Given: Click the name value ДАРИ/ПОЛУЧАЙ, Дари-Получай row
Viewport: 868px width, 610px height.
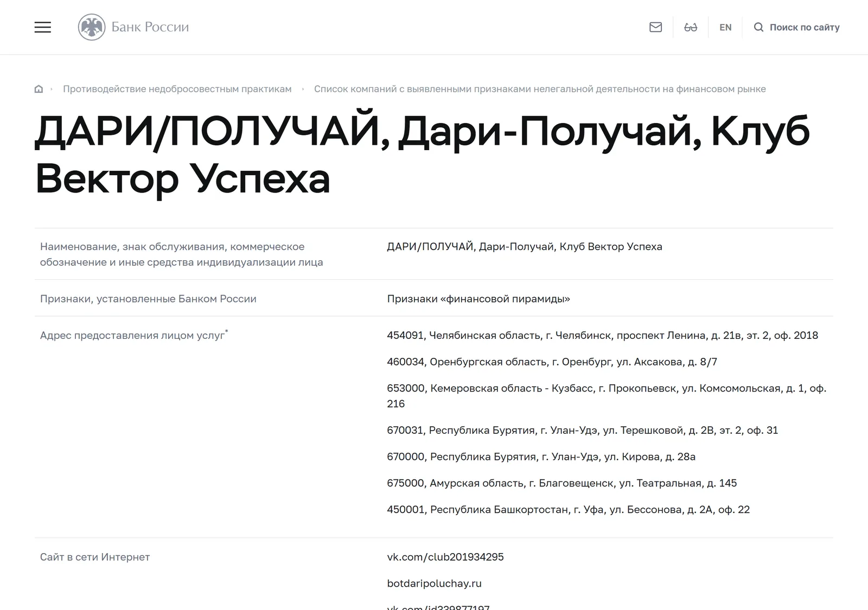Looking at the screenshot, I should click(x=524, y=247).
